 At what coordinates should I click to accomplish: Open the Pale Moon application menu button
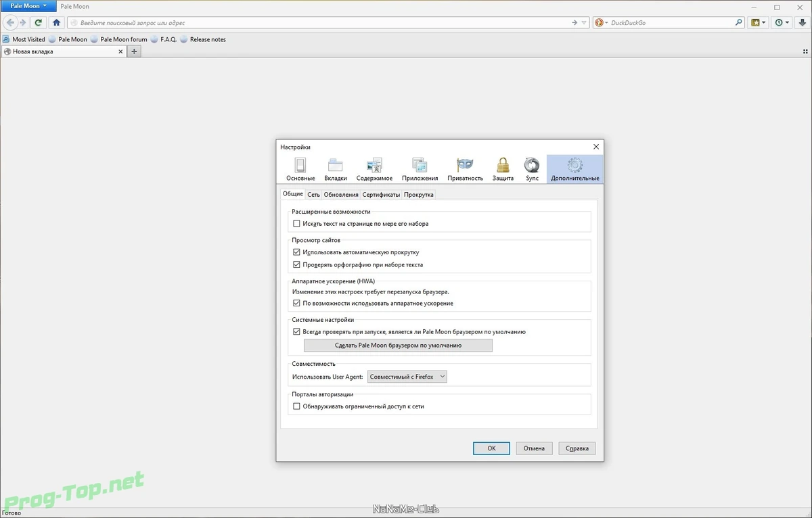[x=28, y=6]
